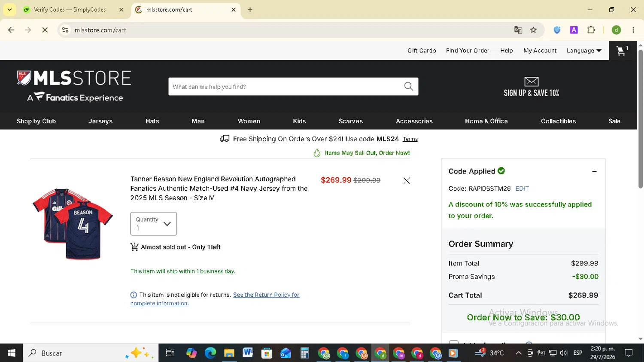Open File Explorer from the taskbar

point(229,353)
